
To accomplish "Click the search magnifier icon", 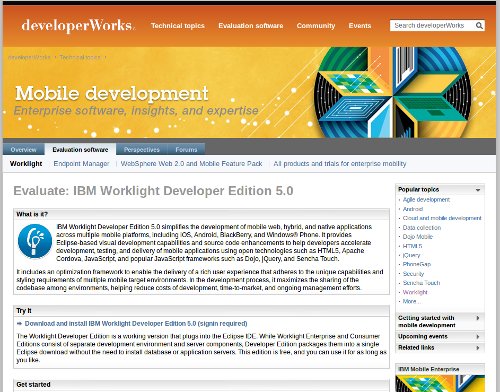I will point(479,26).
